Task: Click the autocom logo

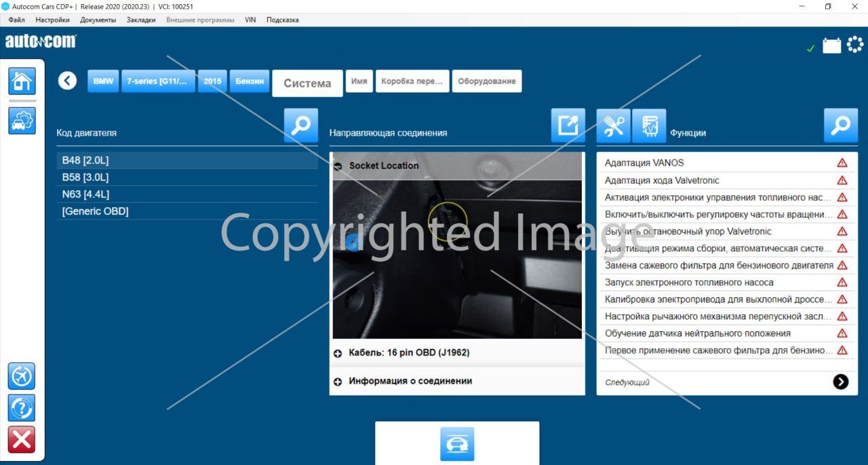Action: point(41,41)
